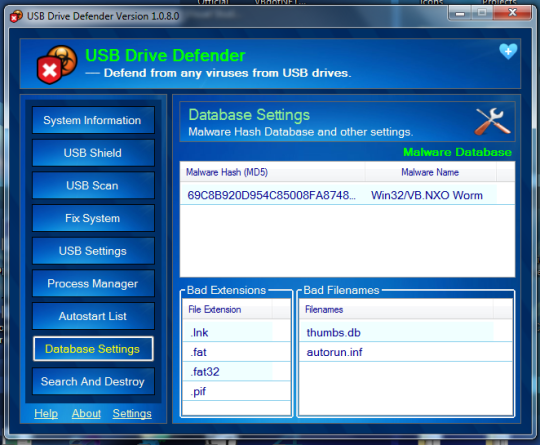
Task: Close the USB Drive Defender window
Action: coord(512,13)
